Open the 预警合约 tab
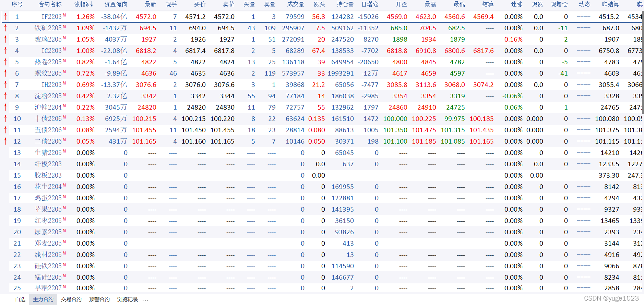Screen dimensions: 644x305 (x=99, y=300)
